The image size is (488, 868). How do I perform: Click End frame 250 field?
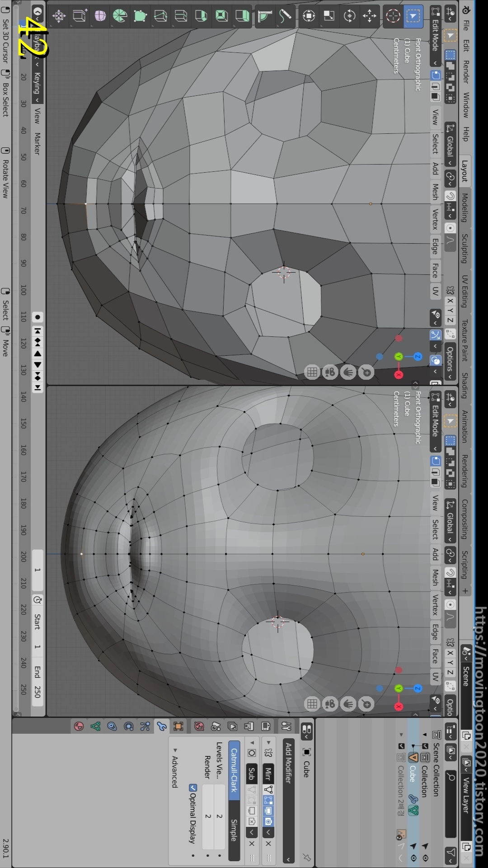click(38, 681)
